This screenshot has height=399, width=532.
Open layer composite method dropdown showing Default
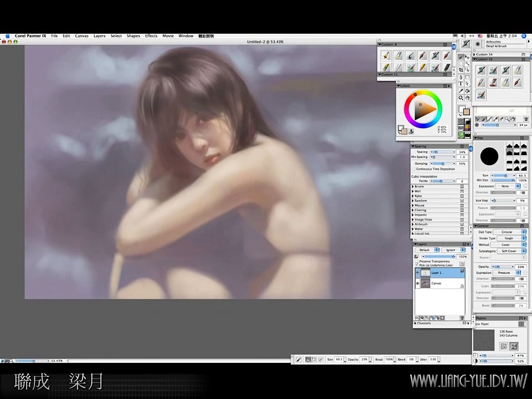[427, 250]
